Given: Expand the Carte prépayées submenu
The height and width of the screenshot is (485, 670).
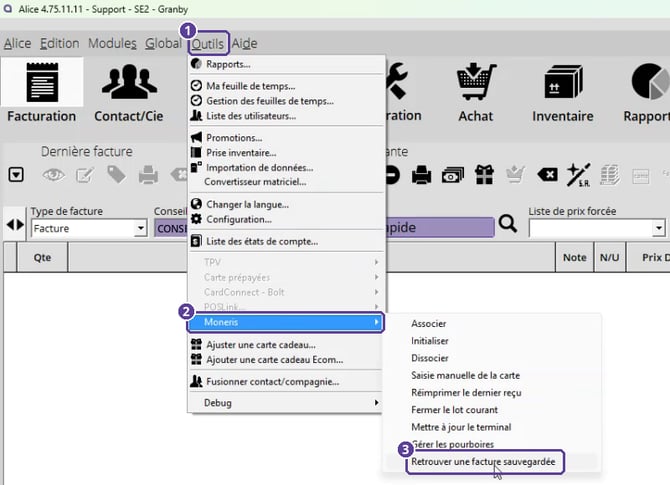Looking at the screenshot, I should click(286, 277).
